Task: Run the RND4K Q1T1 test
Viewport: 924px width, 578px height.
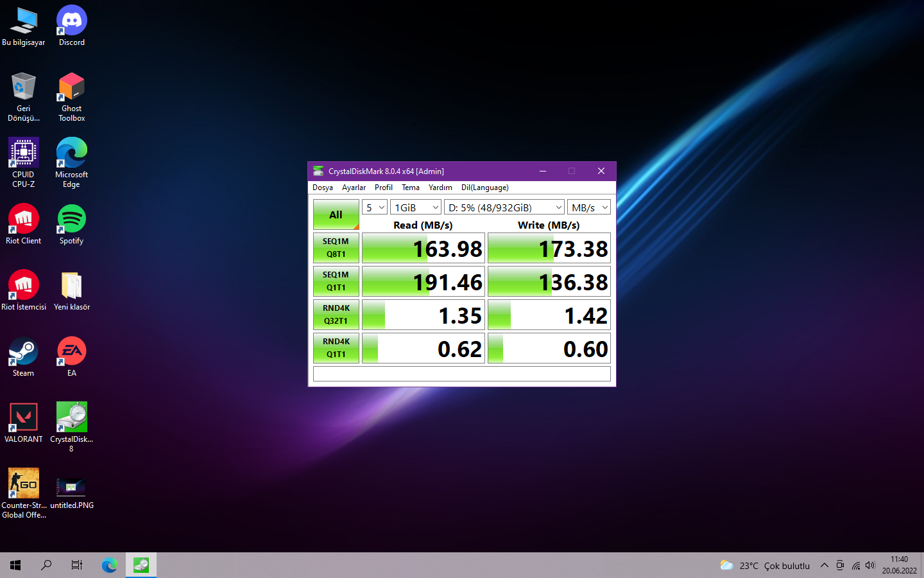Action: [336, 348]
